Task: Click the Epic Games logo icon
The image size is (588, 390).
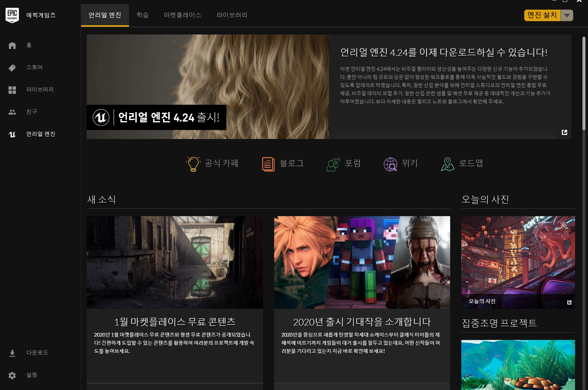Action: pyautogui.click(x=12, y=15)
